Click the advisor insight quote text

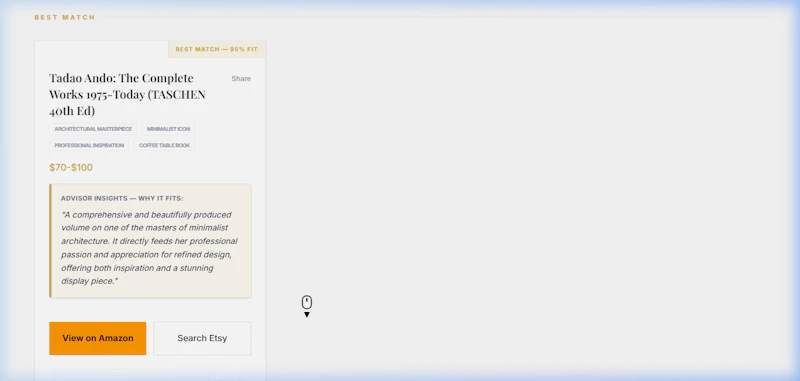pos(149,248)
